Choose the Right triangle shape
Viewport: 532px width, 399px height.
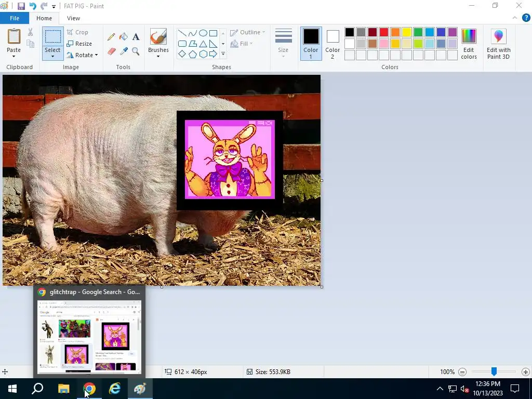tap(213, 44)
